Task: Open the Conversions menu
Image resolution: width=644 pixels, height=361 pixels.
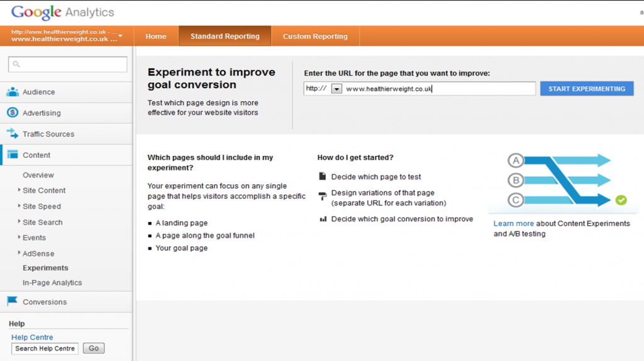Action: point(66,302)
